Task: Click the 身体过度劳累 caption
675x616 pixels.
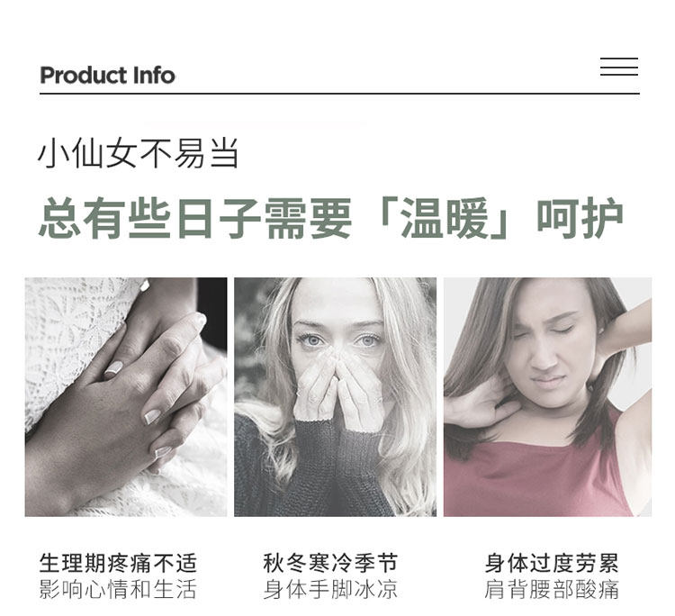Action: (552, 563)
